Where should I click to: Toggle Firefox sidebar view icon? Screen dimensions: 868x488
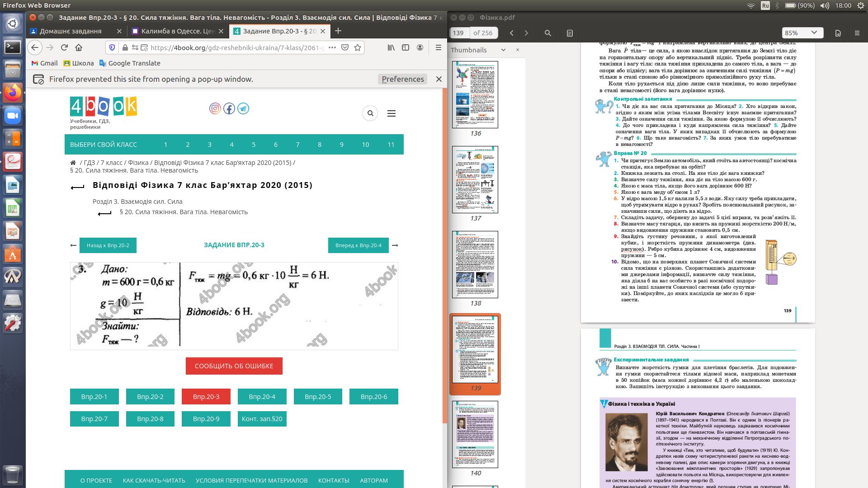[x=406, y=47]
